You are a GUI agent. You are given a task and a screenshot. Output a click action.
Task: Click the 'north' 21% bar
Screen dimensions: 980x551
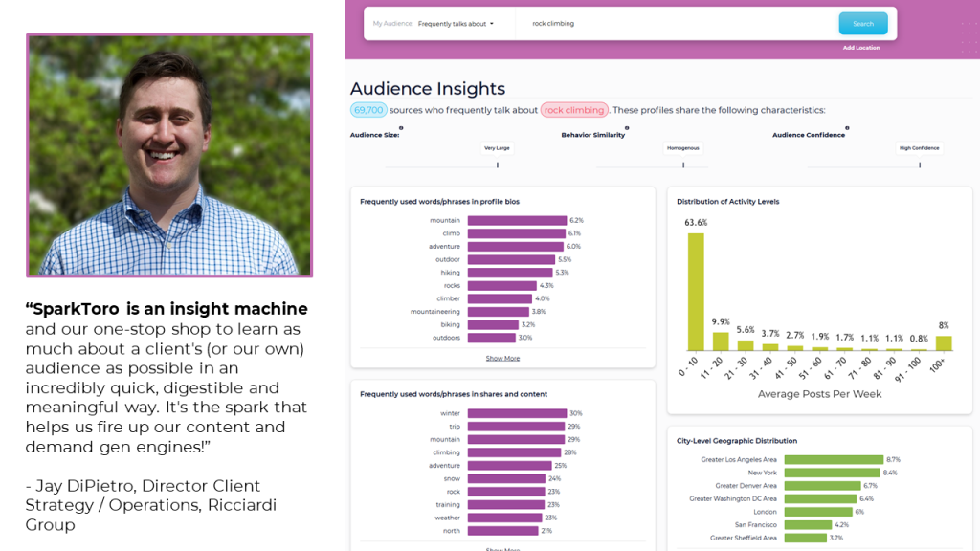point(502,531)
